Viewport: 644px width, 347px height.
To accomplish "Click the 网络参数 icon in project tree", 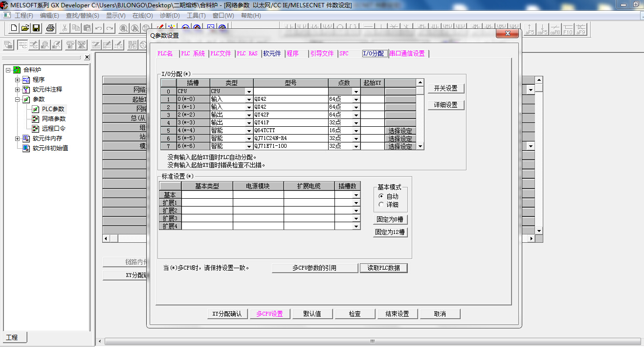I will click(36, 119).
